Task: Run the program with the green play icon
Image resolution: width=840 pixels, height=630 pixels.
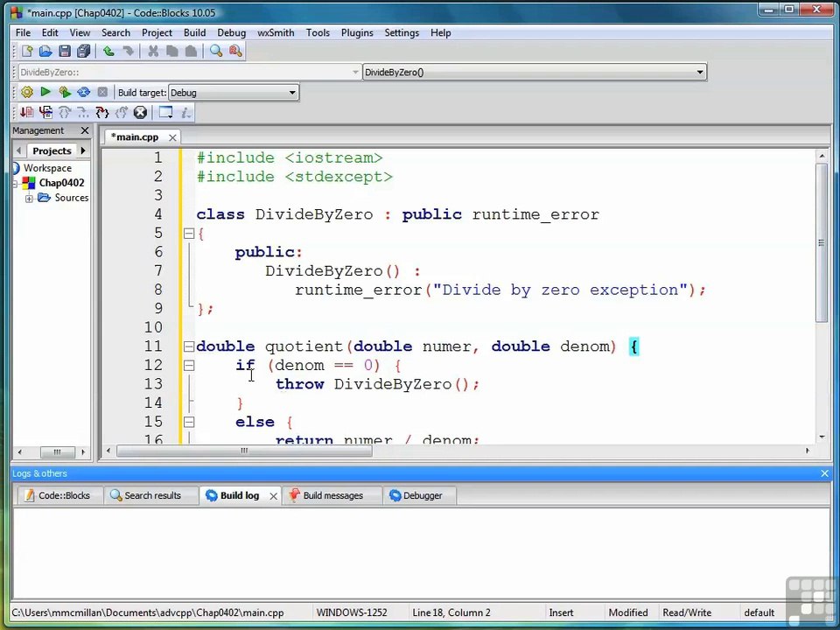Action: point(45,92)
